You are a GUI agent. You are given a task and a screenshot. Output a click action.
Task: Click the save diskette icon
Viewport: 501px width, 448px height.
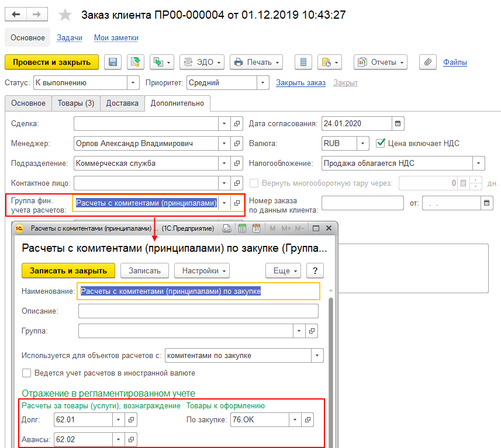pos(113,62)
